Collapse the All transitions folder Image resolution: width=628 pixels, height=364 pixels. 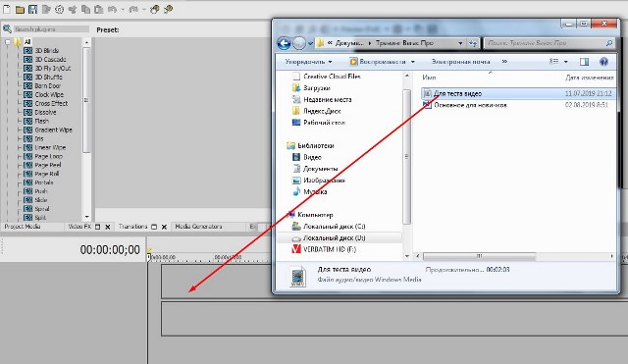point(7,41)
